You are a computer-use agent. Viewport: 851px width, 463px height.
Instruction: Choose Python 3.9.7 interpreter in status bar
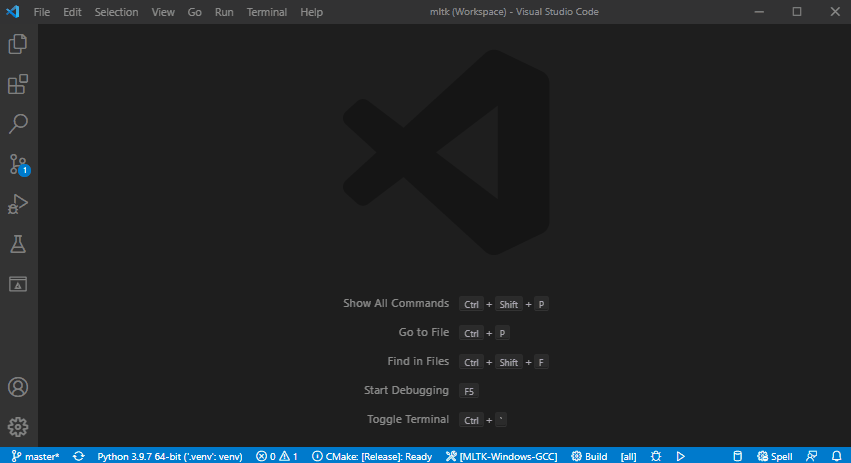(169, 456)
